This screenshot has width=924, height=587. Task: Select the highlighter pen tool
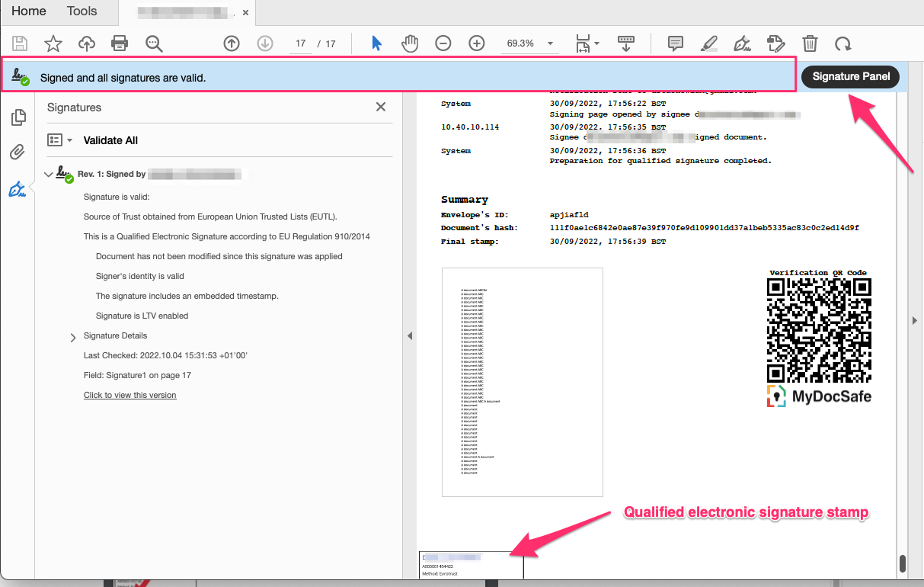pyautogui.click(x=708, y=43)
